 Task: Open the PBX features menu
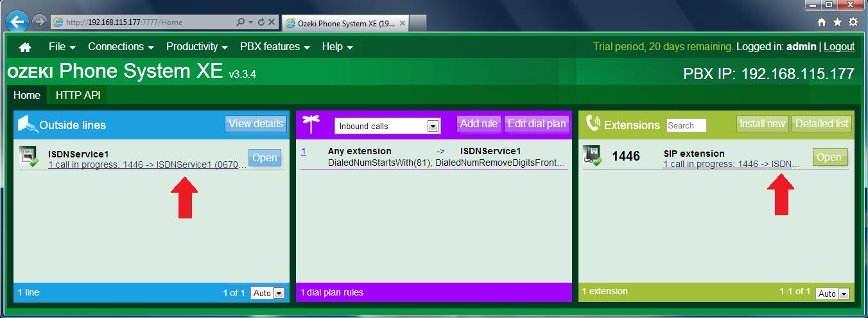coord(275,47)
